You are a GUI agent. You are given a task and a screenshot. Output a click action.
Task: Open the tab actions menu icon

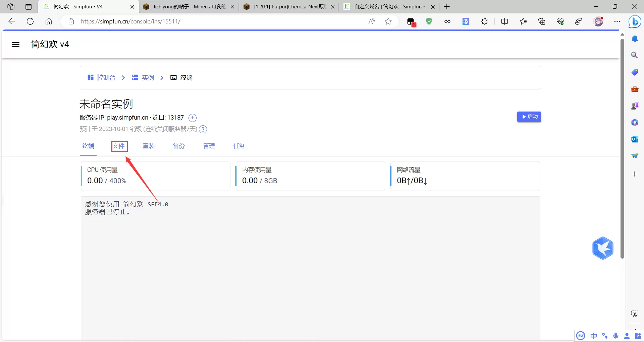coord(29,7)
